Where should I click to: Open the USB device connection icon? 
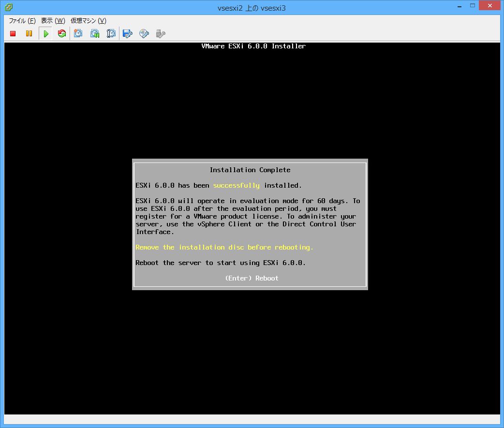161,33
